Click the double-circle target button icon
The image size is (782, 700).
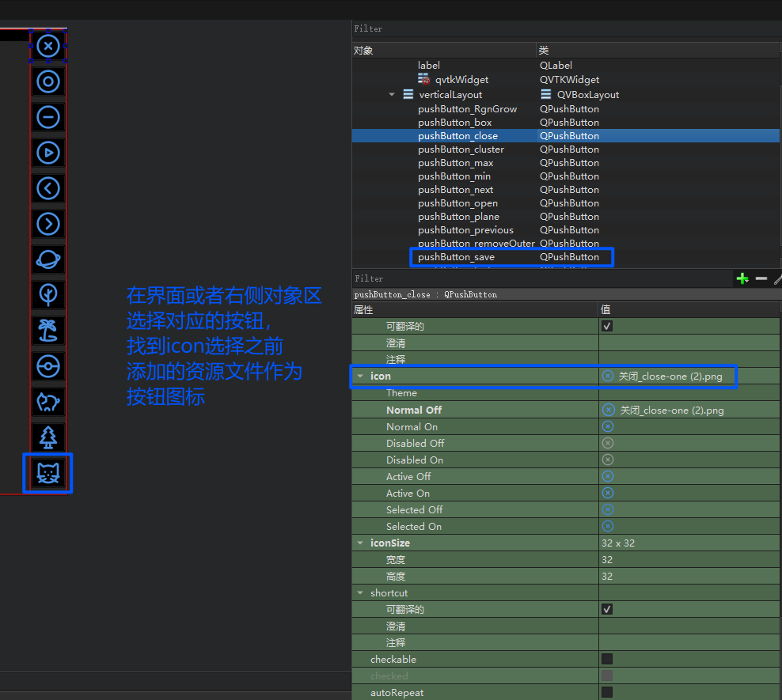47,81
